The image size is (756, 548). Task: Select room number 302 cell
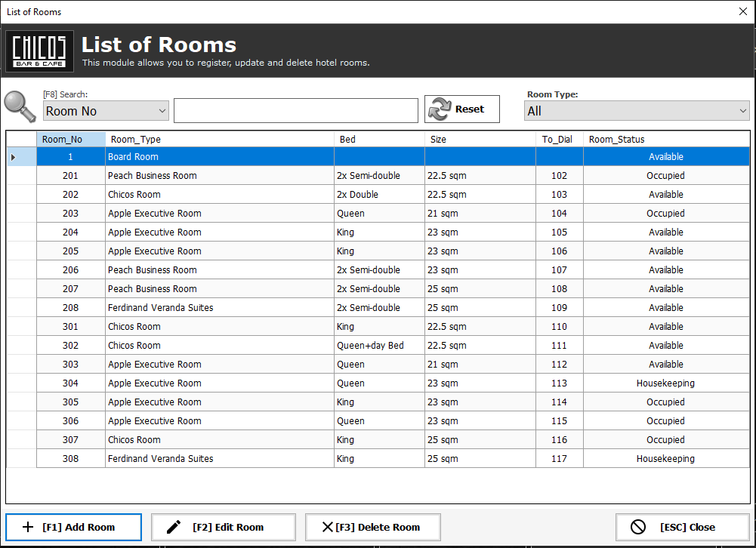click(x=71, y=345)
